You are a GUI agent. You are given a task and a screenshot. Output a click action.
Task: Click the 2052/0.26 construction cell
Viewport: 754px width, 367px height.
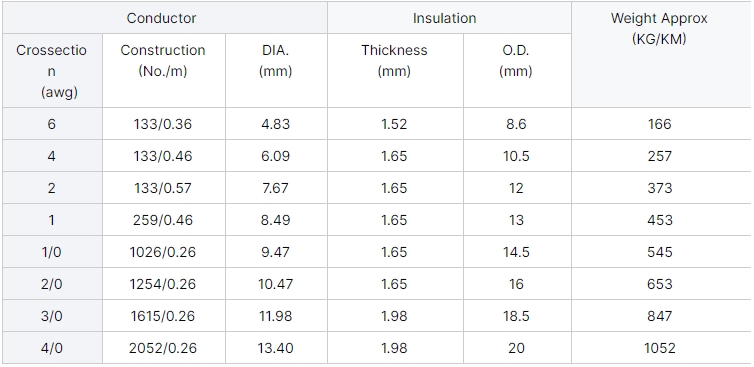click(x=163, y=348)
